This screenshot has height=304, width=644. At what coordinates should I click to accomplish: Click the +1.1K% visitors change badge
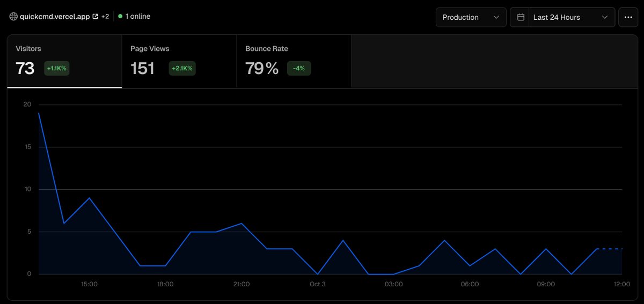[57, 69]
